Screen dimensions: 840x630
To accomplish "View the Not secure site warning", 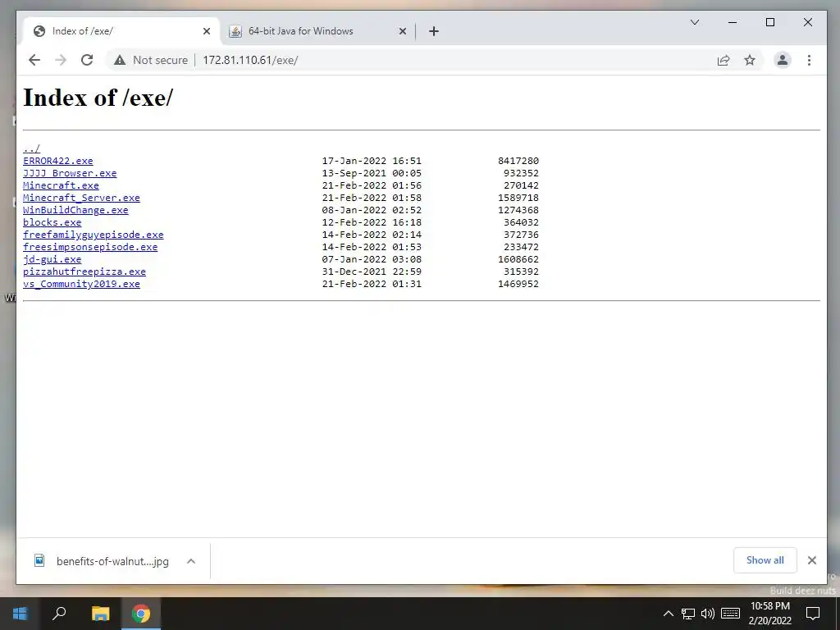I will pyautogui.click(x=151, y=60).
